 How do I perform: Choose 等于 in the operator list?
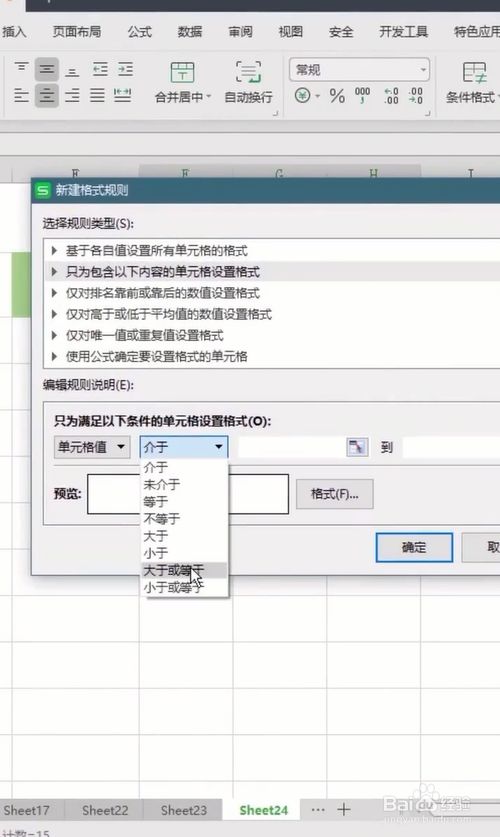[x=184, y=502]
